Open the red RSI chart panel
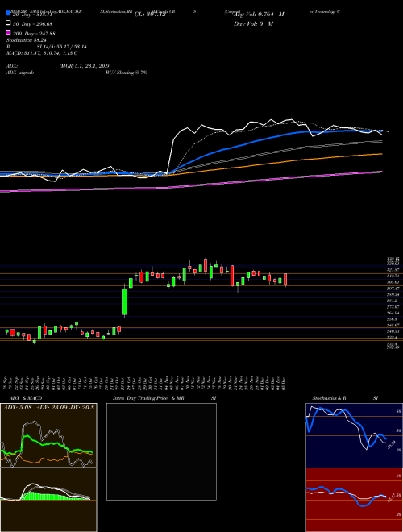403x532 pixels. click(x=354, y=500)
